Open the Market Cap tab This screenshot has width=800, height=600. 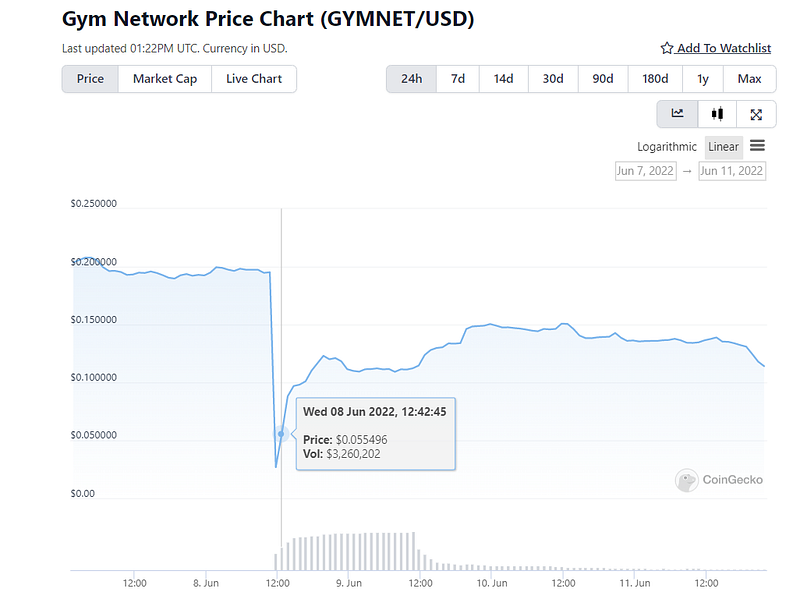point(165,79)
